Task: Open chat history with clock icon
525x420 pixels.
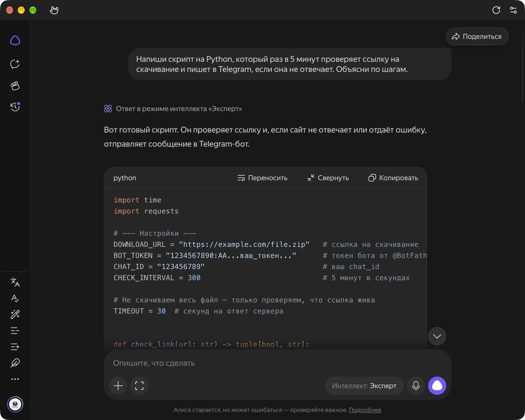Action: [15, 107]
